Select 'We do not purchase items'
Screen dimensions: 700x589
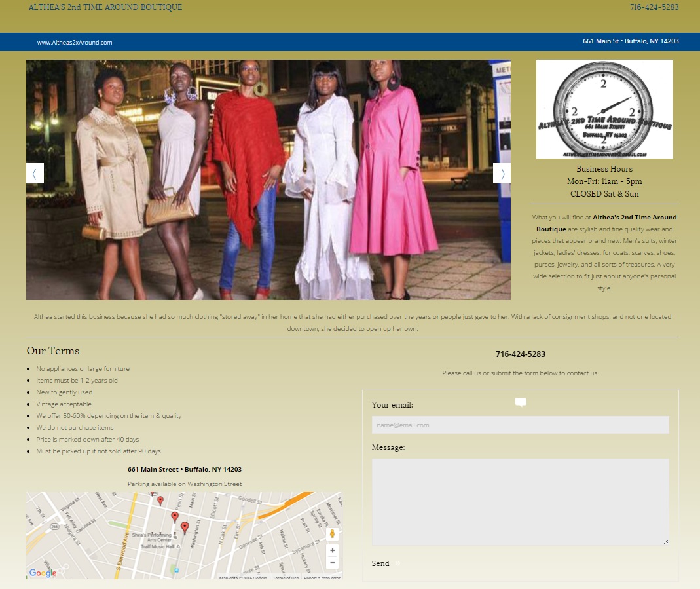click(x=75, y=427)
